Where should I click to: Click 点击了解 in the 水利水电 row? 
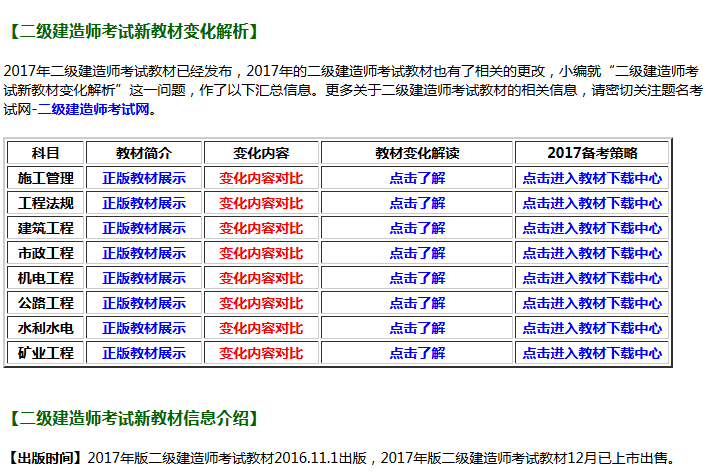[x=417, y=328]
